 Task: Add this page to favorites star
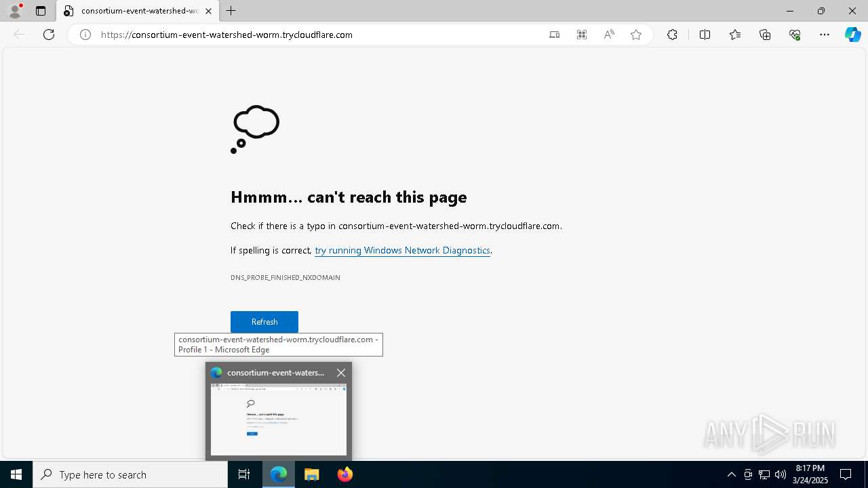pos(636,35)
